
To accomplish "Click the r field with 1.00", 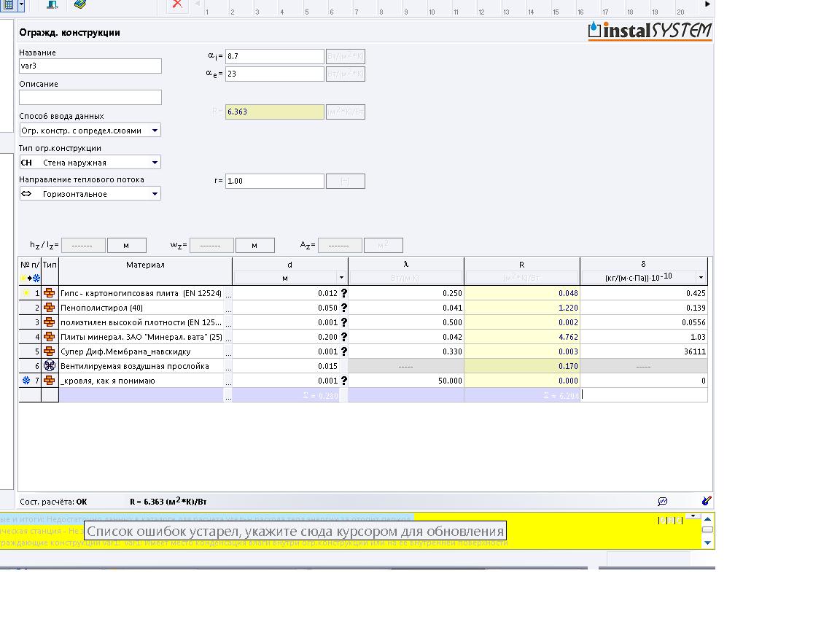I will [274, 181].
